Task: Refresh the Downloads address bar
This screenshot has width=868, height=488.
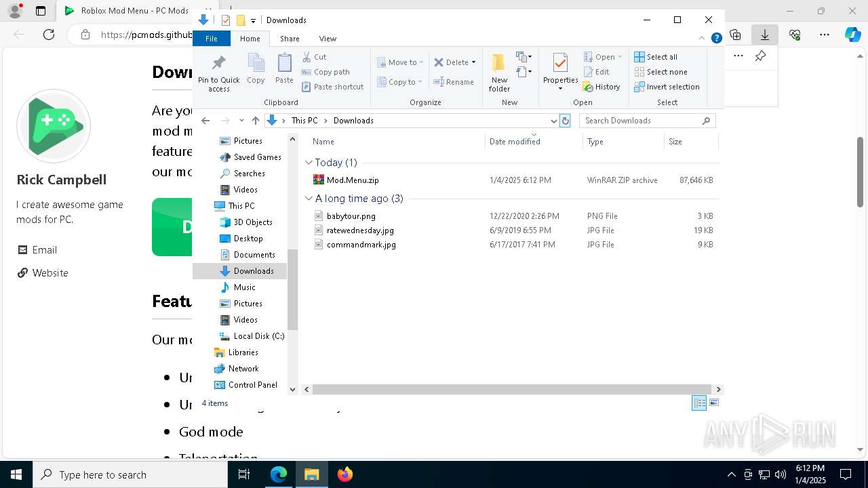Action: click(565, 121)
